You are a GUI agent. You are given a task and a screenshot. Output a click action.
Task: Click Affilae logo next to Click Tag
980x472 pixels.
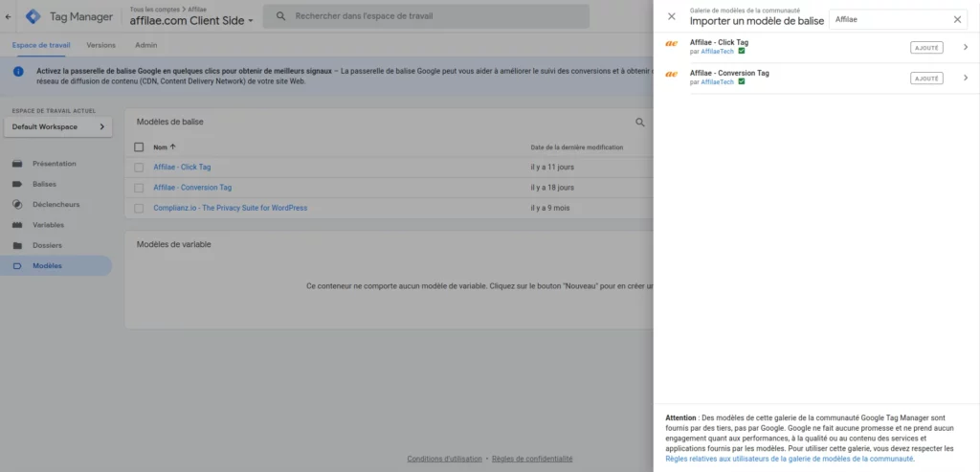click(672, 46)
